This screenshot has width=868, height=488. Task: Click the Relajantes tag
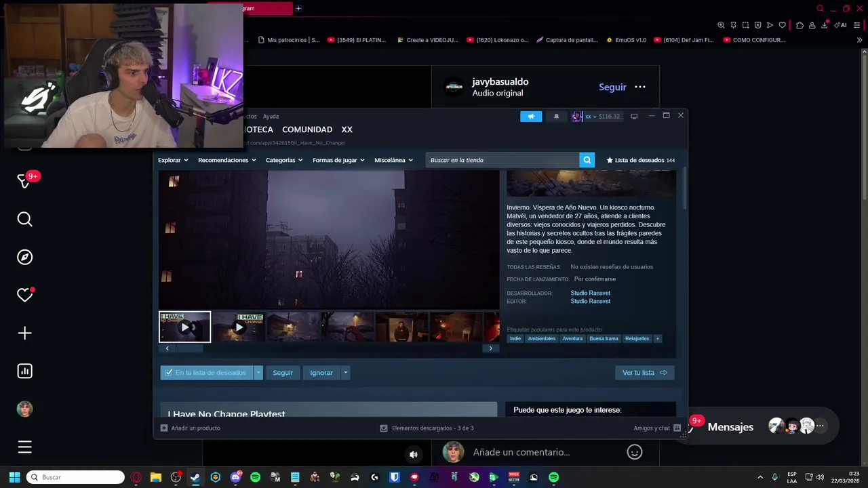point(637,338)
